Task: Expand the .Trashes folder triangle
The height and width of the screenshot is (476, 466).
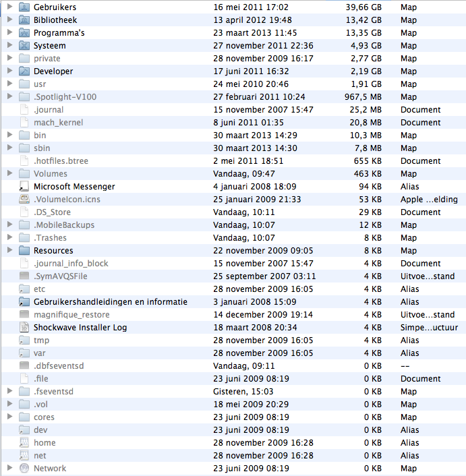Action: pyautogui.click(x=9, y=237)
